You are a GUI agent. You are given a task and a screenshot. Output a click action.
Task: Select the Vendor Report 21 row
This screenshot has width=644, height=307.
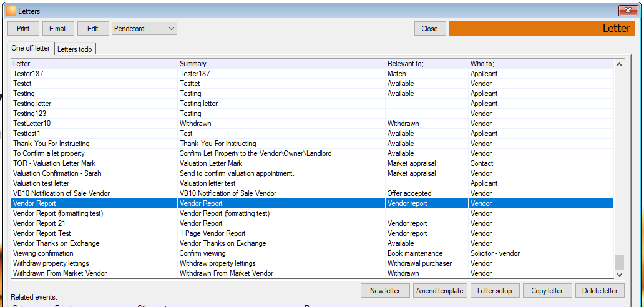tap(313, 223)
